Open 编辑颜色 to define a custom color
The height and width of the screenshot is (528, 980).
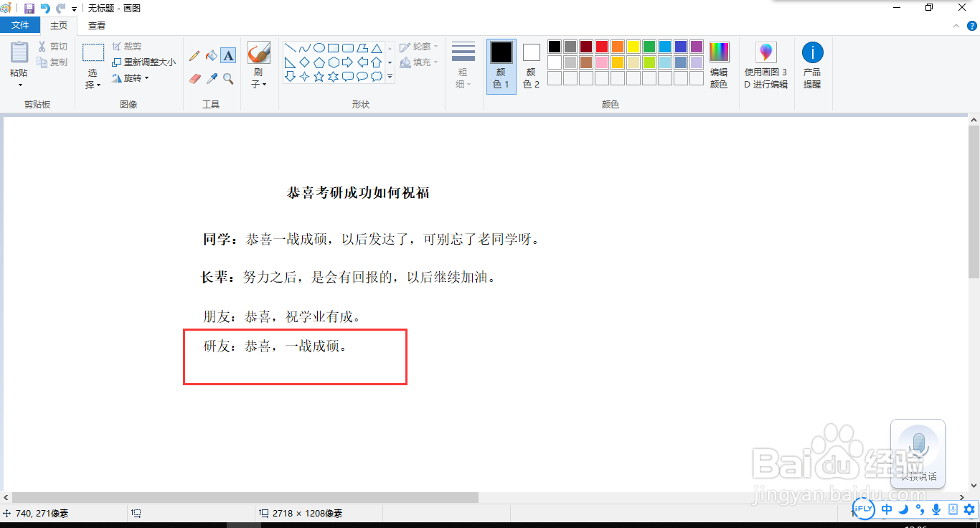coord(719,65)
